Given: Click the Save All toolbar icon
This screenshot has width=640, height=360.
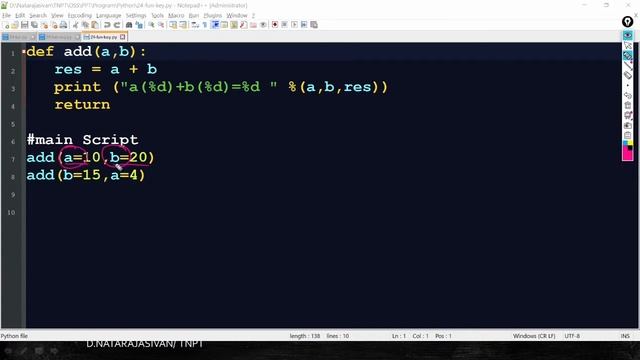Looking at the screenshot, I should point(34,25).
